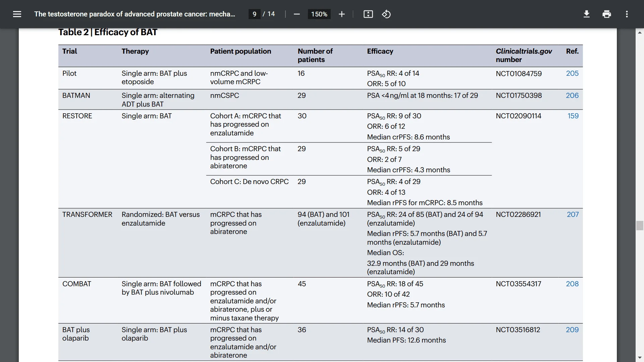Click the 'TRANSFORMER' trial cell
Viewport: 644px width, 362px height.
click(87, 215)
